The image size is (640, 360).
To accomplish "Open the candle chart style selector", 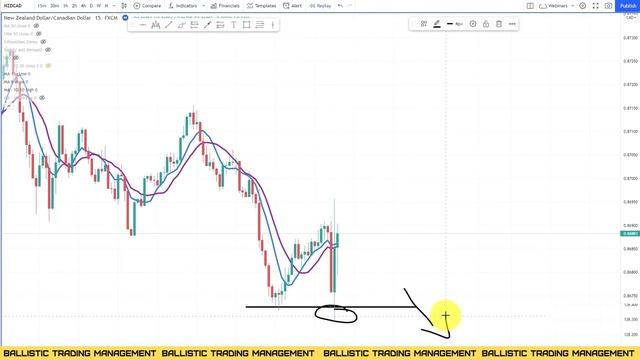I will click(124, 6).
